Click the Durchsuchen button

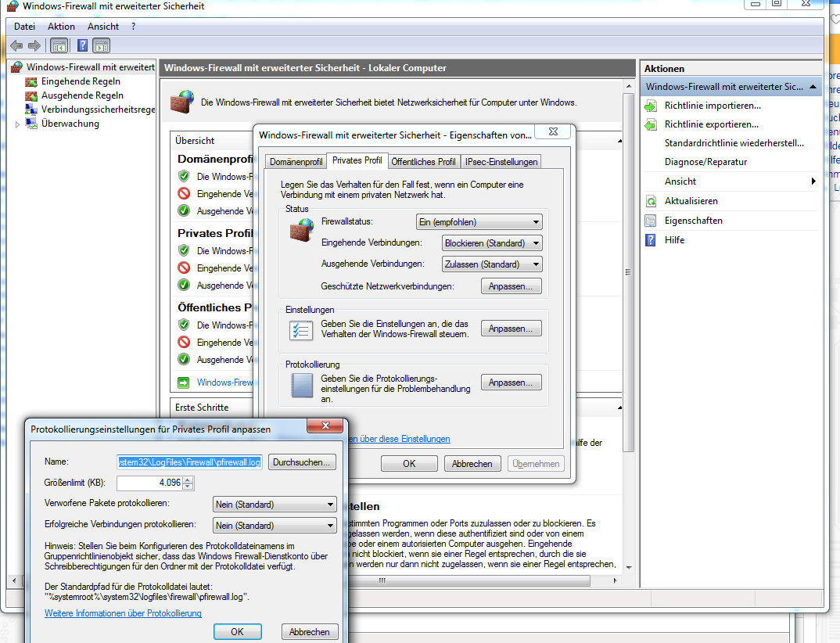pyautogui.click(x=302, y=462)
